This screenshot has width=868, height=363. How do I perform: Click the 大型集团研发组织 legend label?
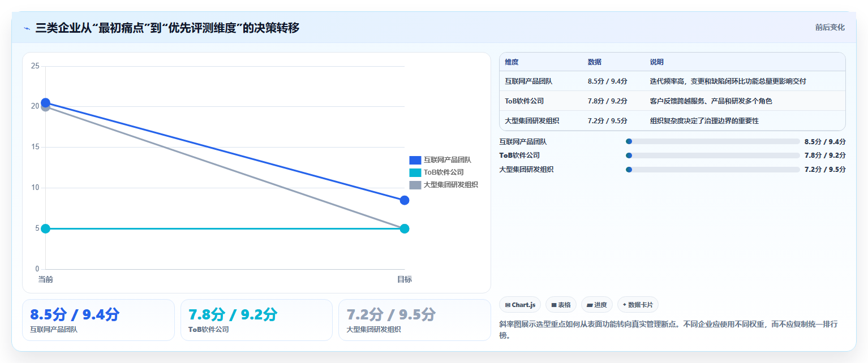pos(451,185)
